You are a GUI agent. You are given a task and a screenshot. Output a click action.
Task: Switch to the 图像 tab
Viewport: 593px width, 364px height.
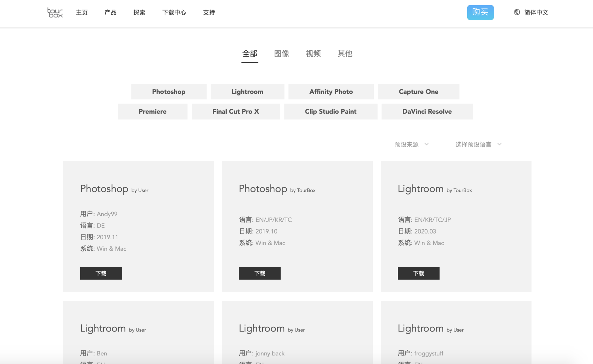(x=281, y=54)
